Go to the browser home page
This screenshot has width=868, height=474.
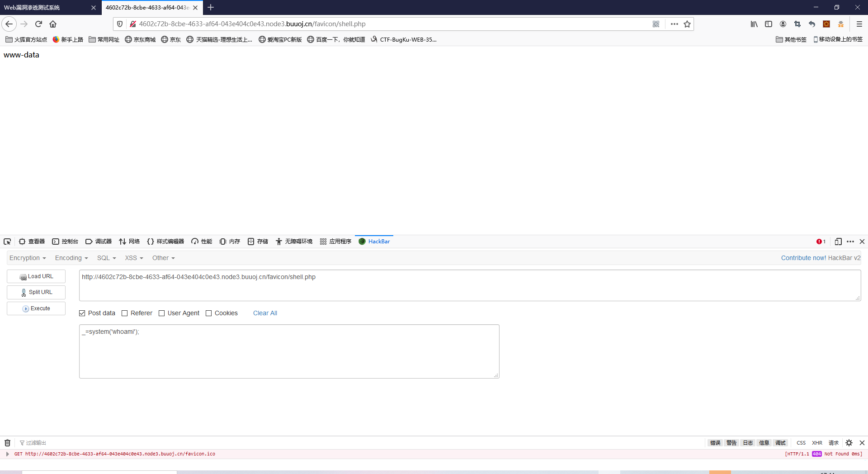53,24
